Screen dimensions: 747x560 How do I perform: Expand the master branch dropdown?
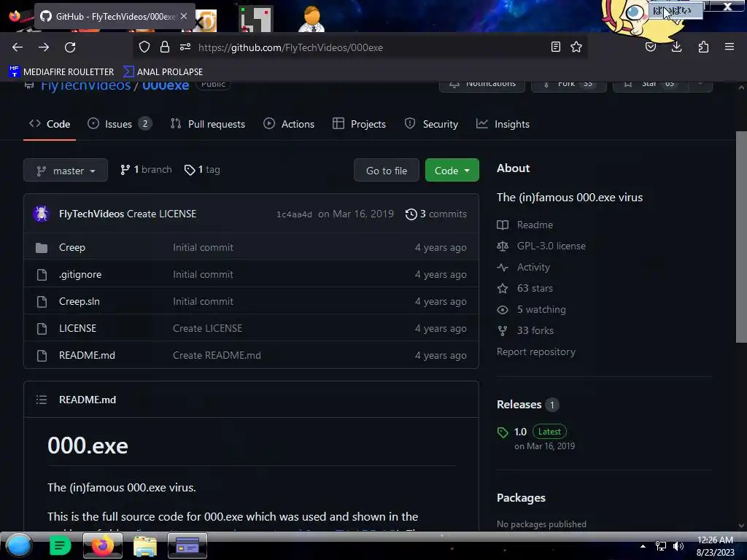coord(65,171)
